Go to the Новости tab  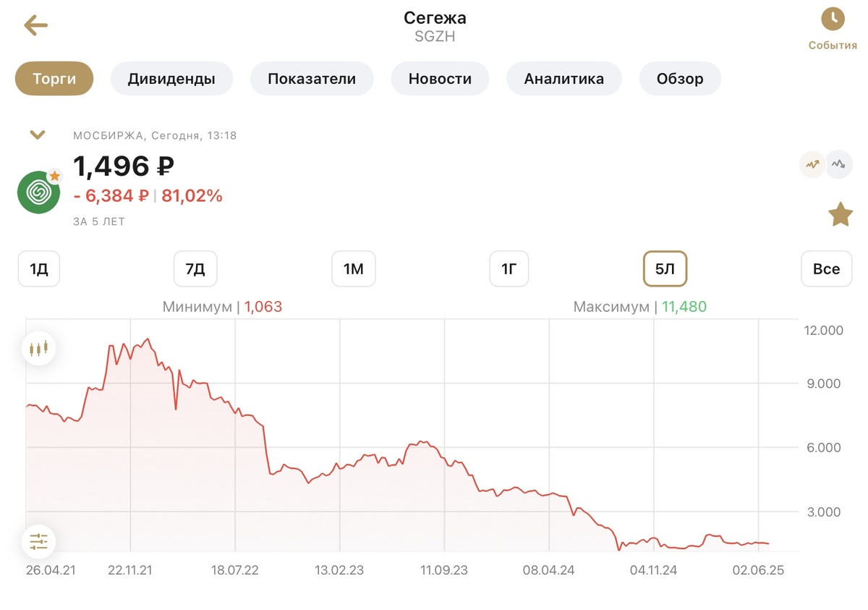point(440,79)
